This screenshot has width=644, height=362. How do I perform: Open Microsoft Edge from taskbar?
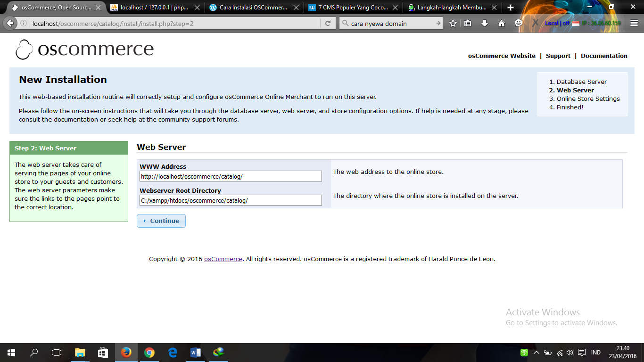(172, 353)
